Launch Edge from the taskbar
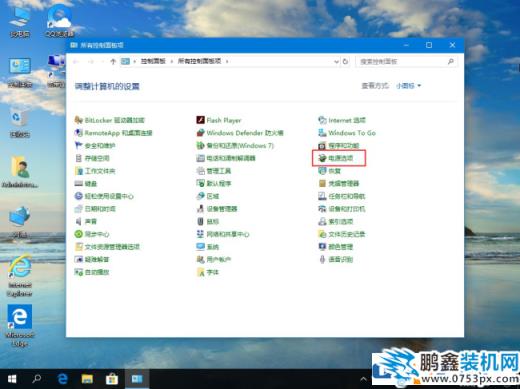The height and width of the screenshot is (389, 520). tap(62, 379)
